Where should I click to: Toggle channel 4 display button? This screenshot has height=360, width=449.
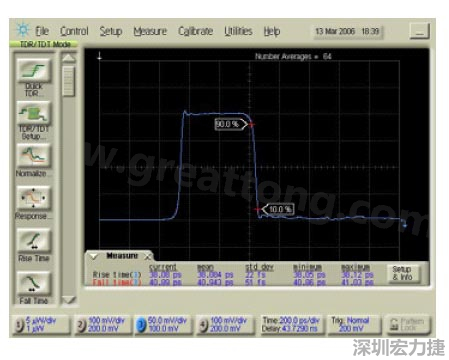click(204, 325)
